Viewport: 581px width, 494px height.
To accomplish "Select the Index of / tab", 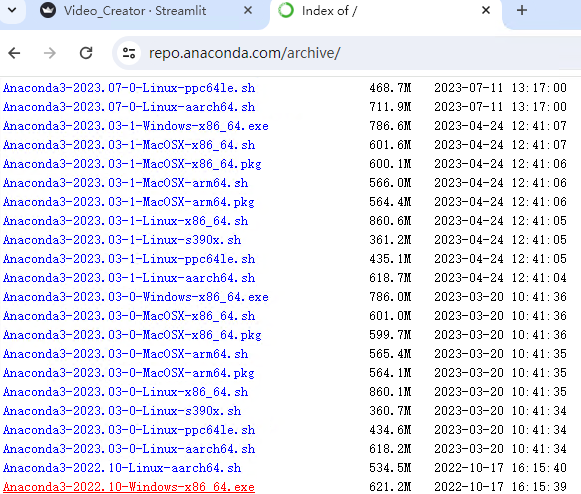I will click(329, 11).
